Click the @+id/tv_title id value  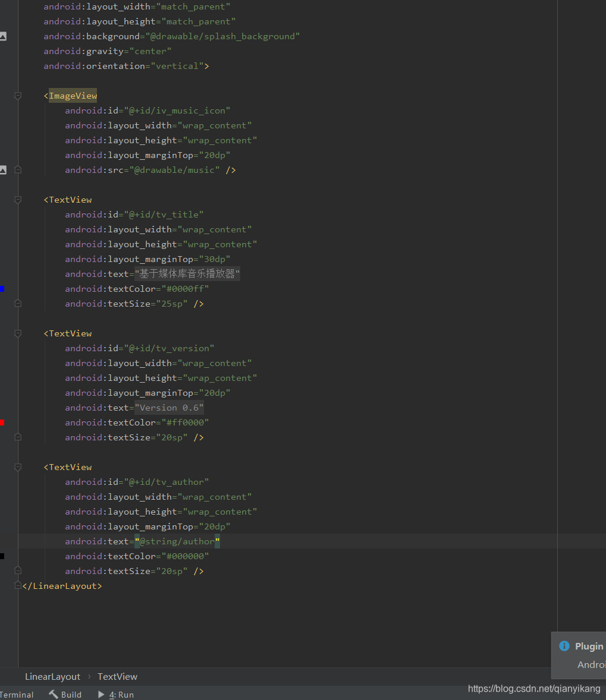tap(164, 215)
